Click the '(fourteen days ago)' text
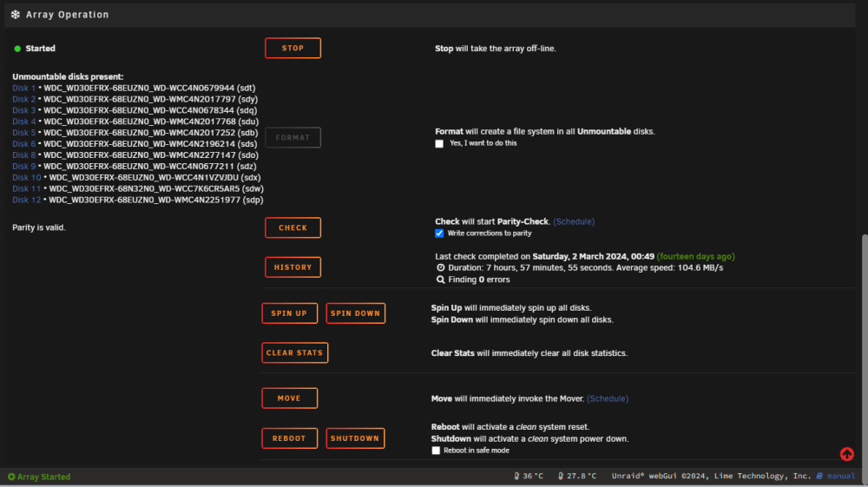Screen dimensions: 868x487 (695, 256)
